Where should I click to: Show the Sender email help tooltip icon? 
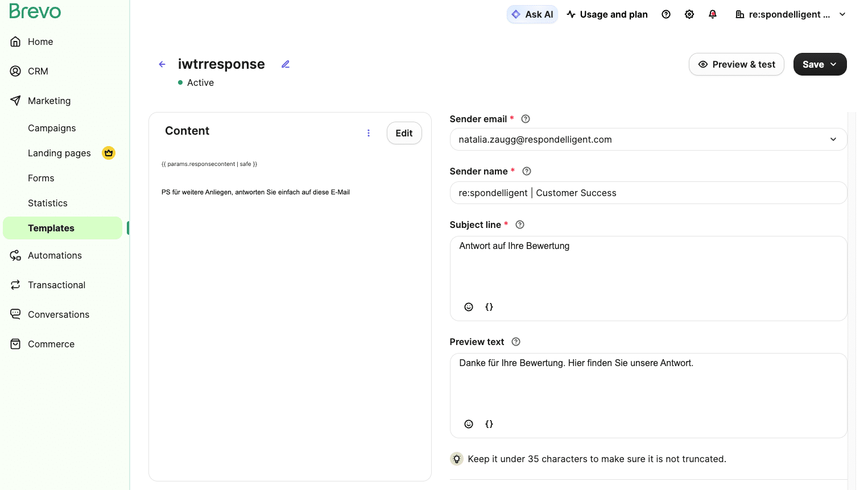(x=526, y=119)
